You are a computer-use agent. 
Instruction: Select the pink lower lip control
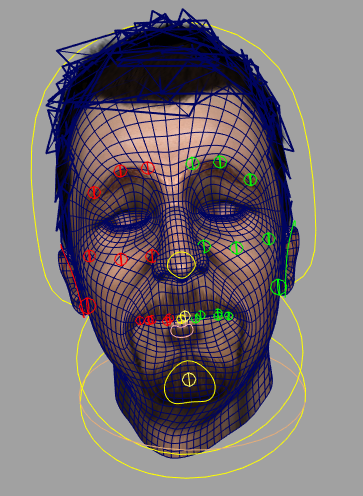click(182, 330)
